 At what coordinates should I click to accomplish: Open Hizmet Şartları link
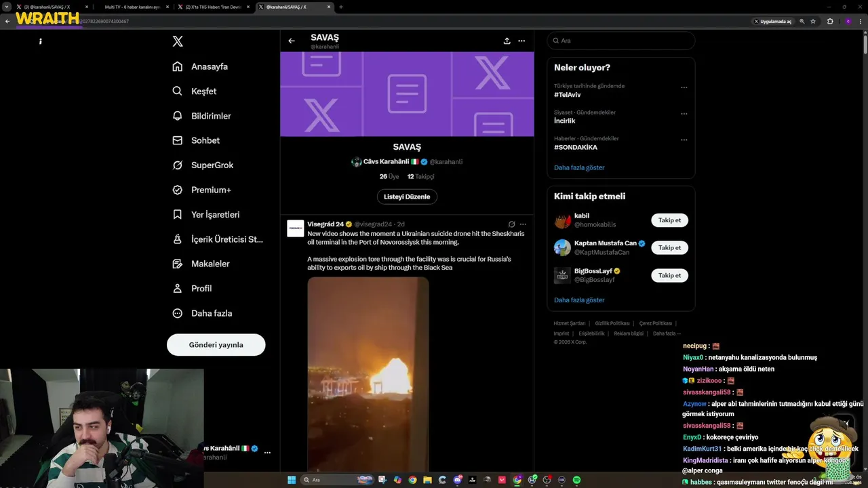click(570, 323)
